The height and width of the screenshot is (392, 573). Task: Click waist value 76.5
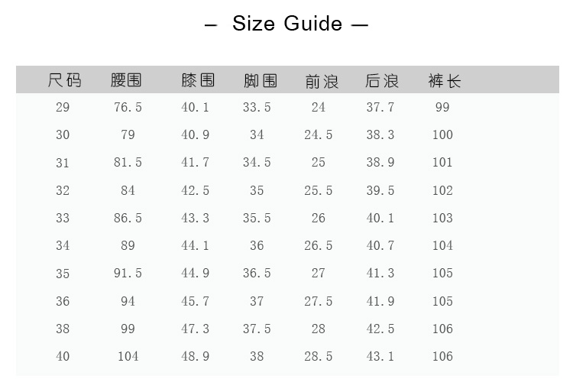(x=128, y=108)
